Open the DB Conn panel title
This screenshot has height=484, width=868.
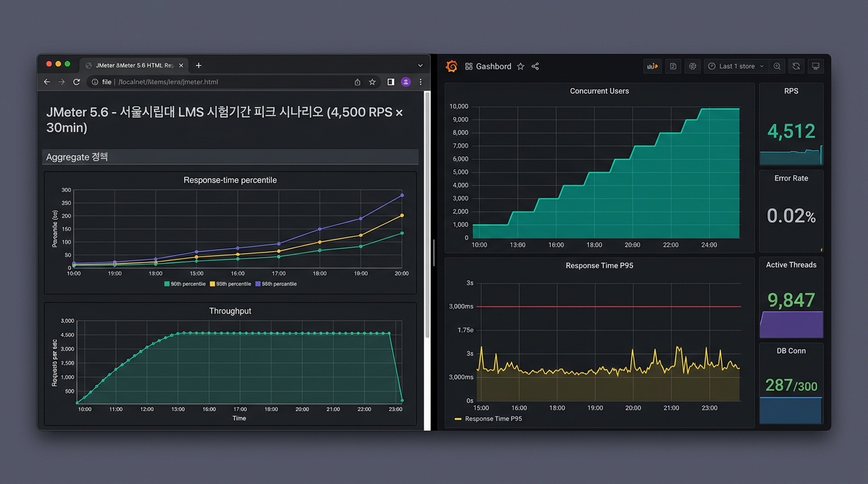click(791, 351)
